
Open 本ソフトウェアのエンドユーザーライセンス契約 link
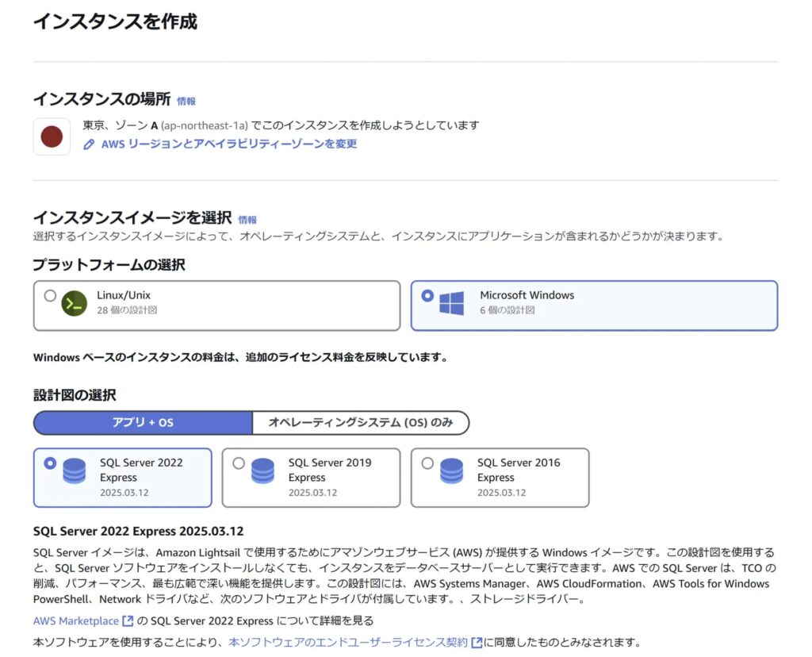pyautogui.click(x=348, y=642)
